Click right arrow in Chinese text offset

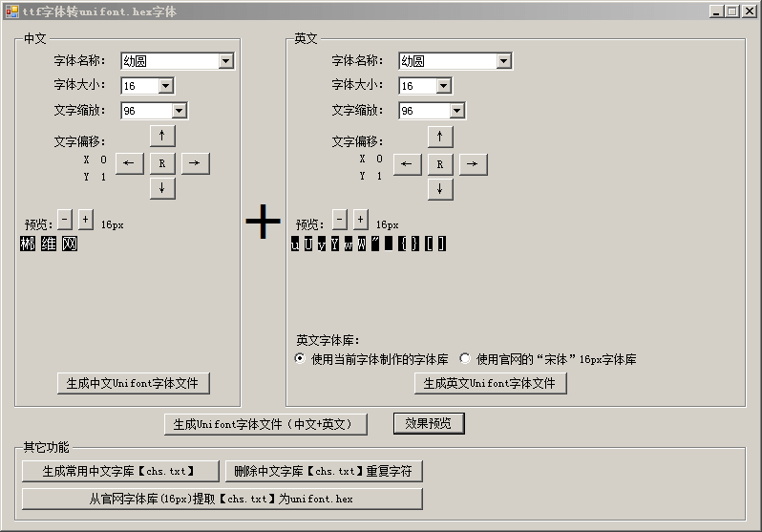click(195, 163)
